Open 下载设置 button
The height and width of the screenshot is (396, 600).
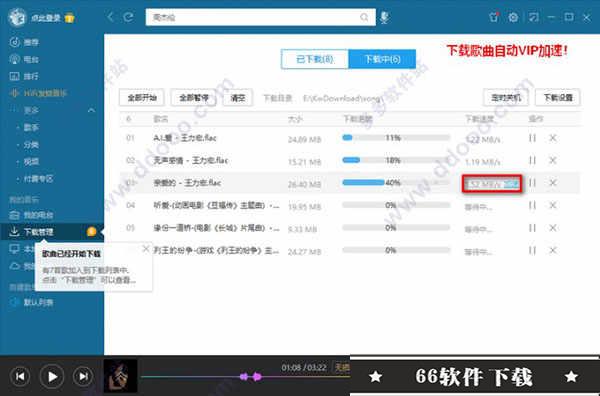click(x=558, y=98)
